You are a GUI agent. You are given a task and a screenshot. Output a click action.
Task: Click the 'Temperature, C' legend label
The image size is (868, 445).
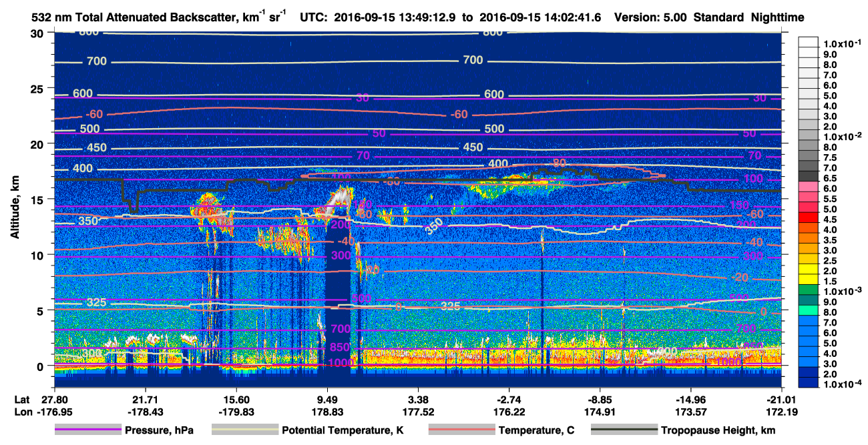[536, 430]
